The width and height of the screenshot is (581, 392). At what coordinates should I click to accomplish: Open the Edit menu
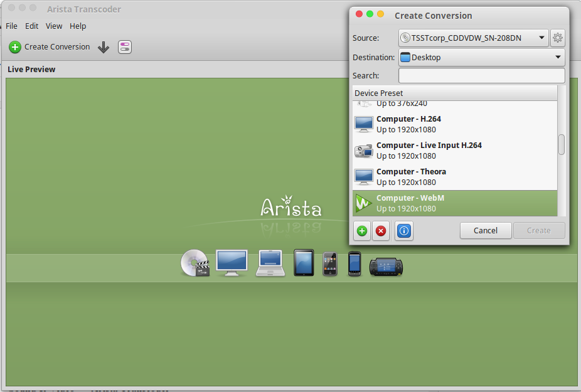point(31,26)
